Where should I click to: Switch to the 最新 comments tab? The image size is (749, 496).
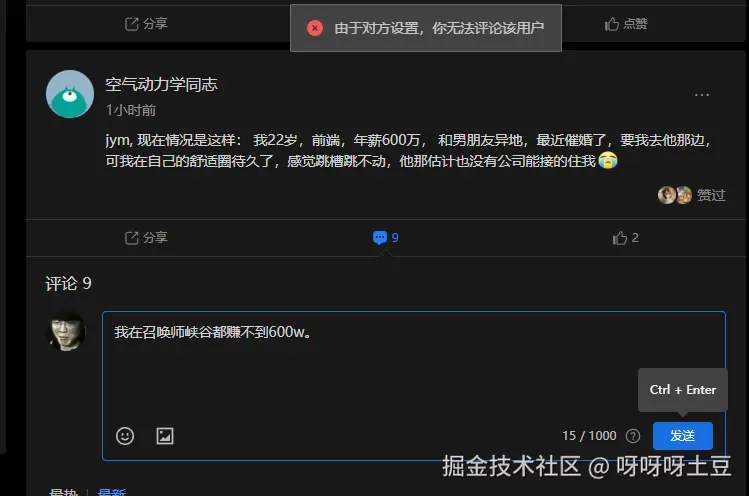point(112,492)
